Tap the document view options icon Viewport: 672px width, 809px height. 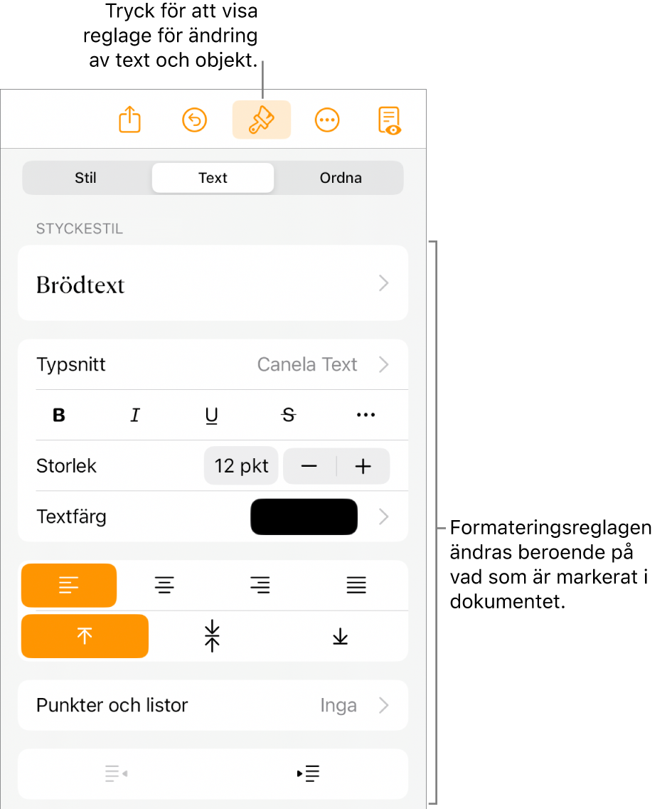click(390, 120)
